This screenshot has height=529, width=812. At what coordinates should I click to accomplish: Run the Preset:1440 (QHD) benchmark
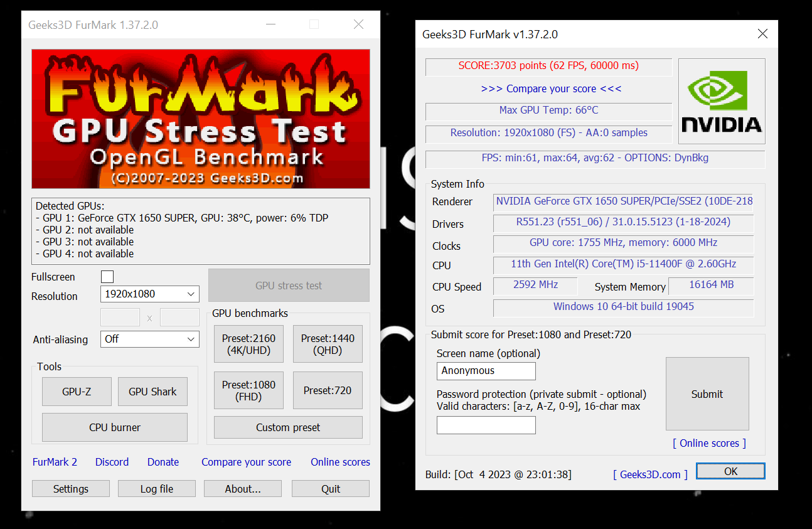[x=328, y=344]
